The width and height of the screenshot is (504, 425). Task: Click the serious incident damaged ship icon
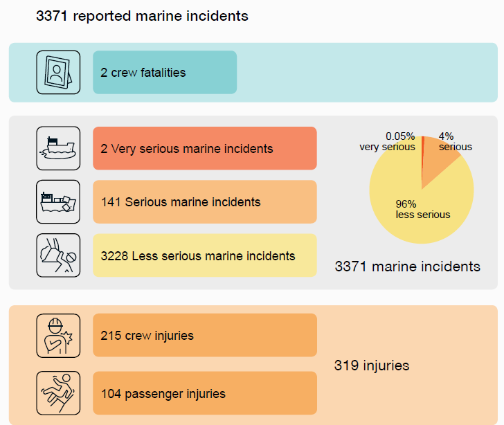58,201
